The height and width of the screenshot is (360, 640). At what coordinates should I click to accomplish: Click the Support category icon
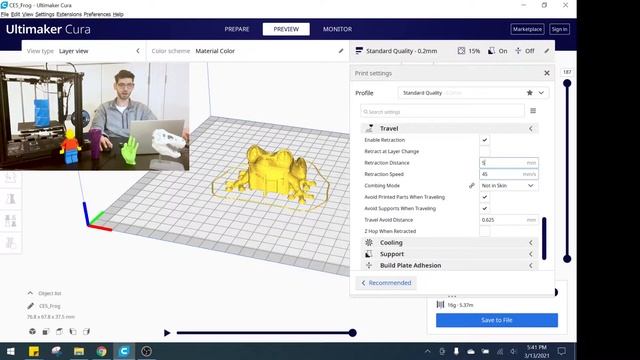[x=369, y=254]
